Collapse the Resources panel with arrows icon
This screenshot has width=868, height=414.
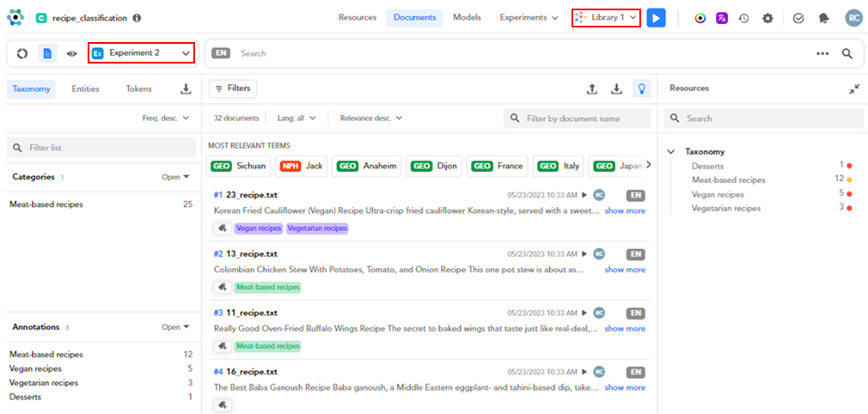853,88
